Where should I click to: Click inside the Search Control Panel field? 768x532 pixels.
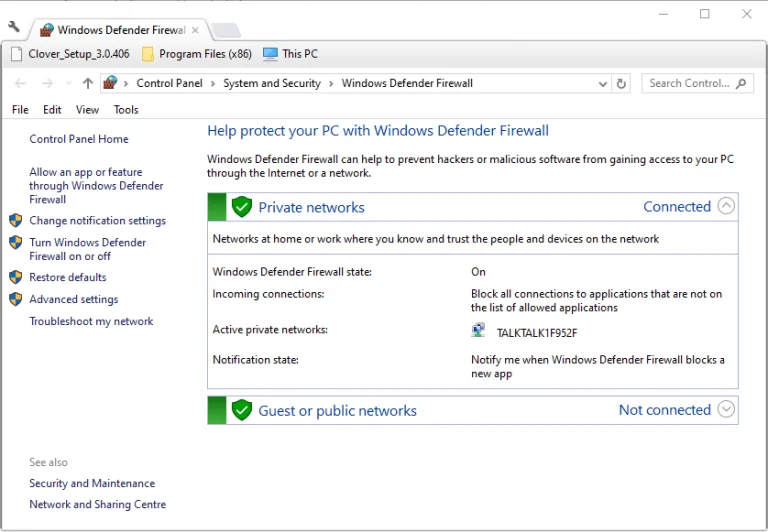[x=688, y=84]
